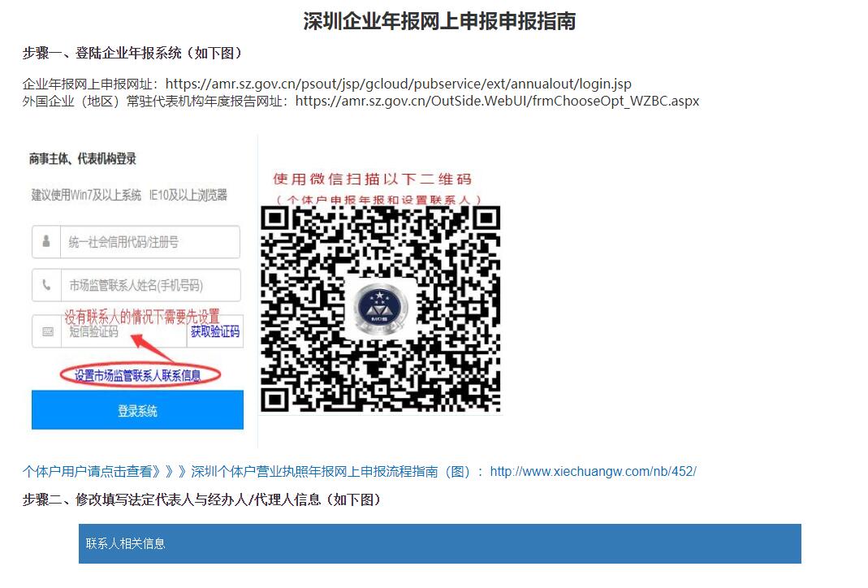Image resolution: width=868 pixels, height=588 pixels.
Task: Click the 步骤一 heading text
Action: point(133,53)
